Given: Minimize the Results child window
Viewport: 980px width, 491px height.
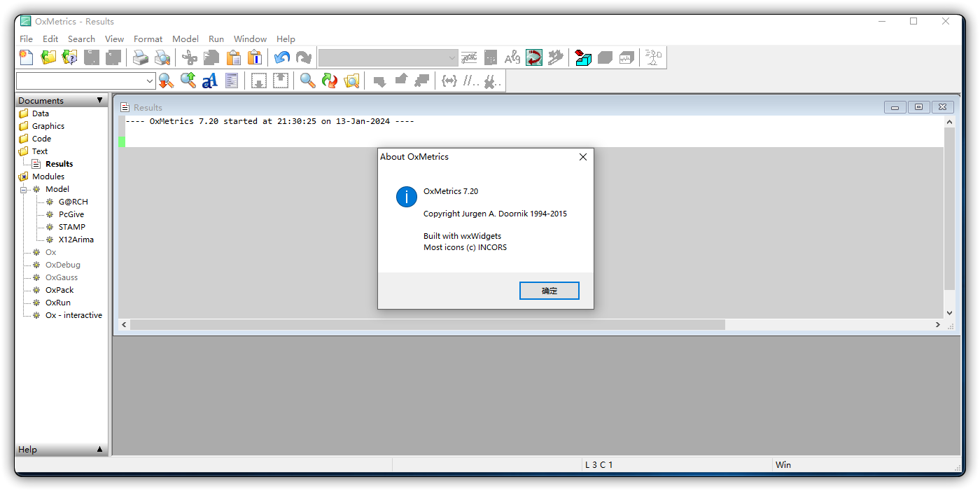Looking at the screenshot, I should pyautogui.click(x=895, y=107).
